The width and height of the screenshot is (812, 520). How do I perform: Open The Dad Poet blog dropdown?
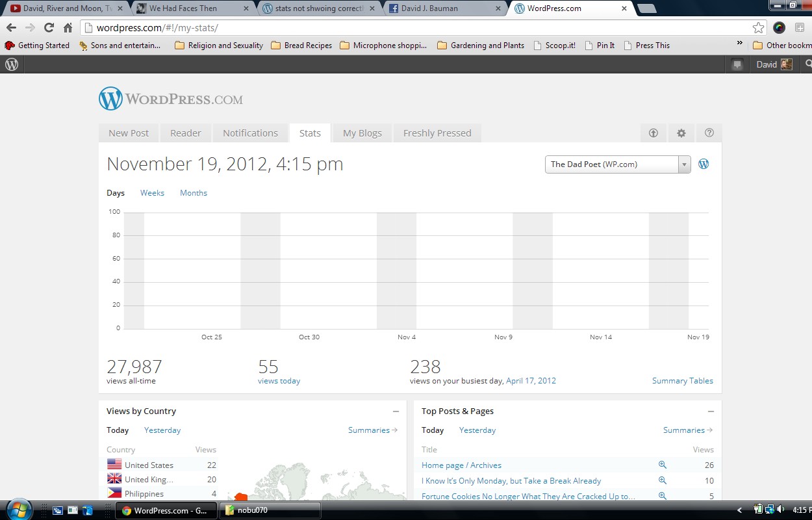617,164
